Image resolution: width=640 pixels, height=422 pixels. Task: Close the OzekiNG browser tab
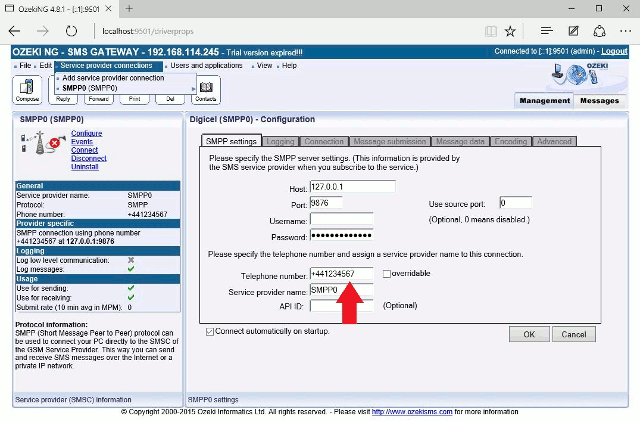pyautogui.click(x=109, y=9)
